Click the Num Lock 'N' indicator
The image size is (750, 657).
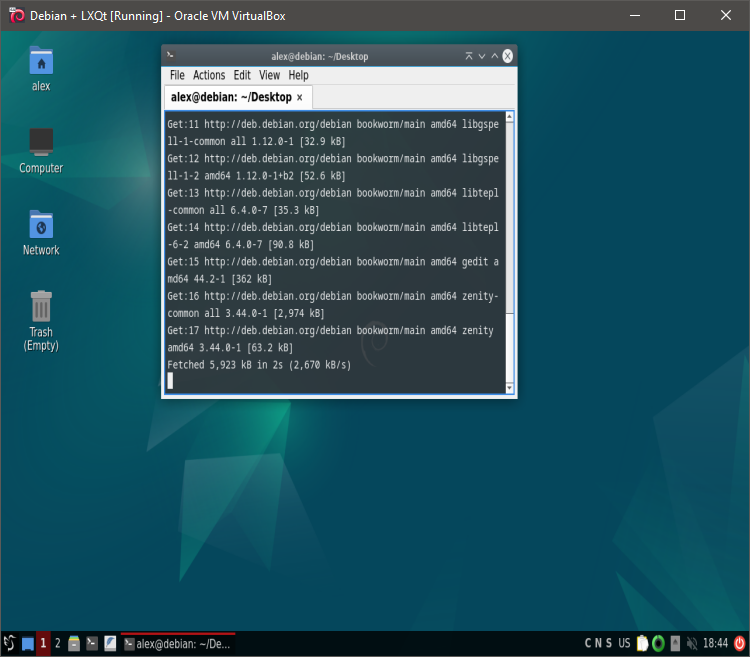click(x=598, y=643)
